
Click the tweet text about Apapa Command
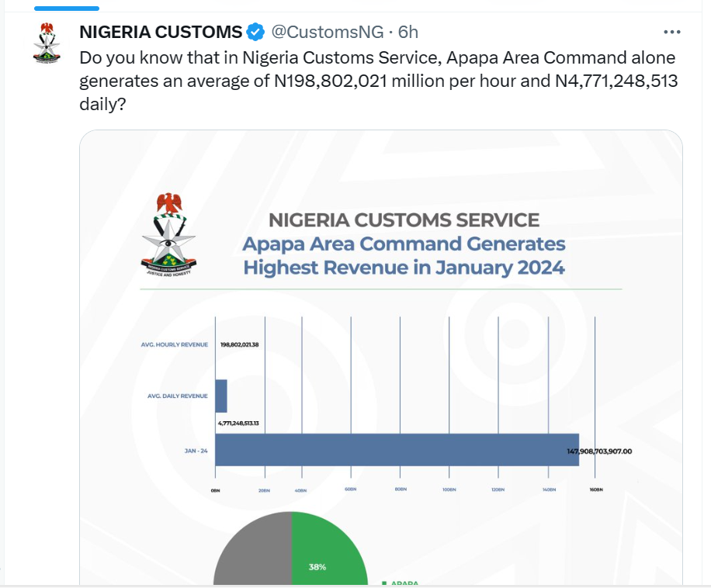[x=377, y=81]
